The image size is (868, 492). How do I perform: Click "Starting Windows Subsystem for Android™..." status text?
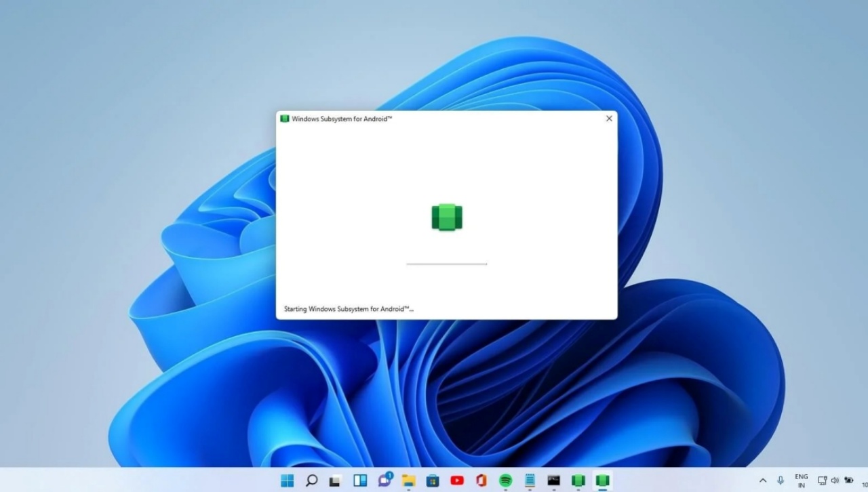point(349,309)
